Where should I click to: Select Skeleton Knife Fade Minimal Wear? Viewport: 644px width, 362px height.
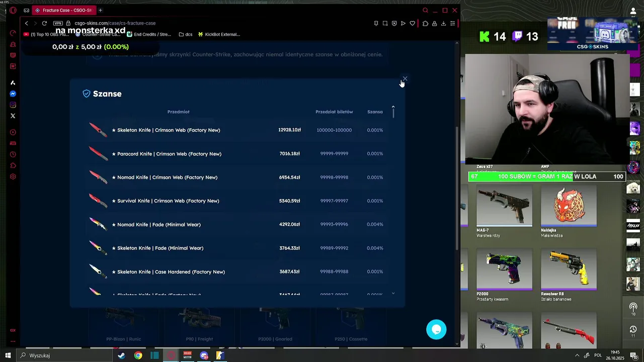[237, 248]
